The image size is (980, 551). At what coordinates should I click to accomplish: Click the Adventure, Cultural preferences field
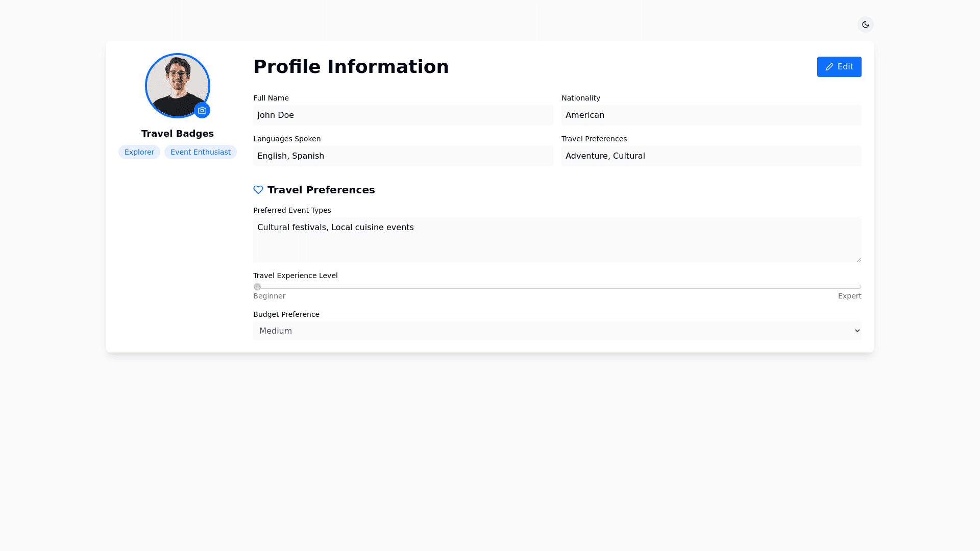[711, 156]
